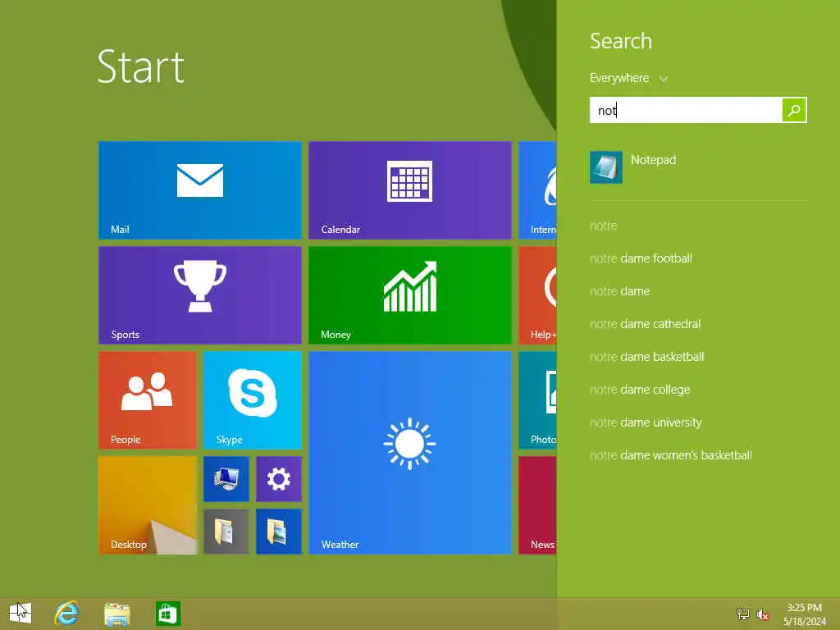
Task: Select the 'notre dame basketball' suggestion
Action: tap(646, 357)
